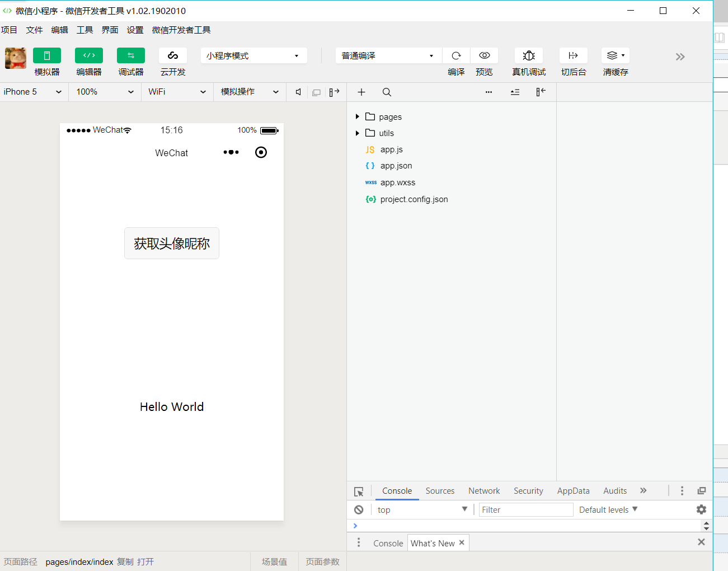The width and height of the screenshot is (728, 571).
Task: Click the collapse-all indent icon in file tree
Action: tap(515, 92)
